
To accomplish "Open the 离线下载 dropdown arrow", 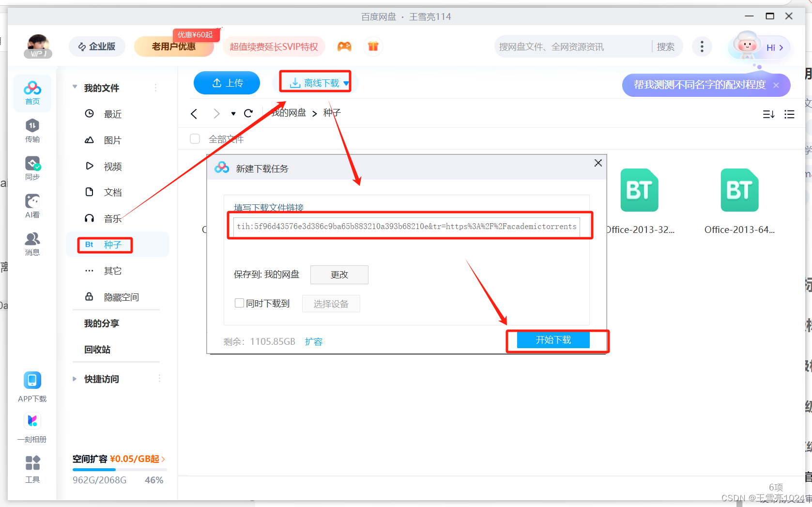I will pos(346,83).
